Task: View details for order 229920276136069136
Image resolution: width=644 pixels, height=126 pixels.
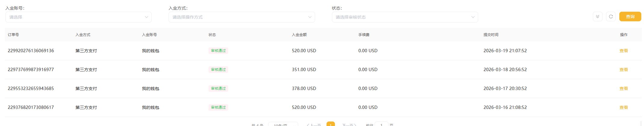Action: [623, 51]
